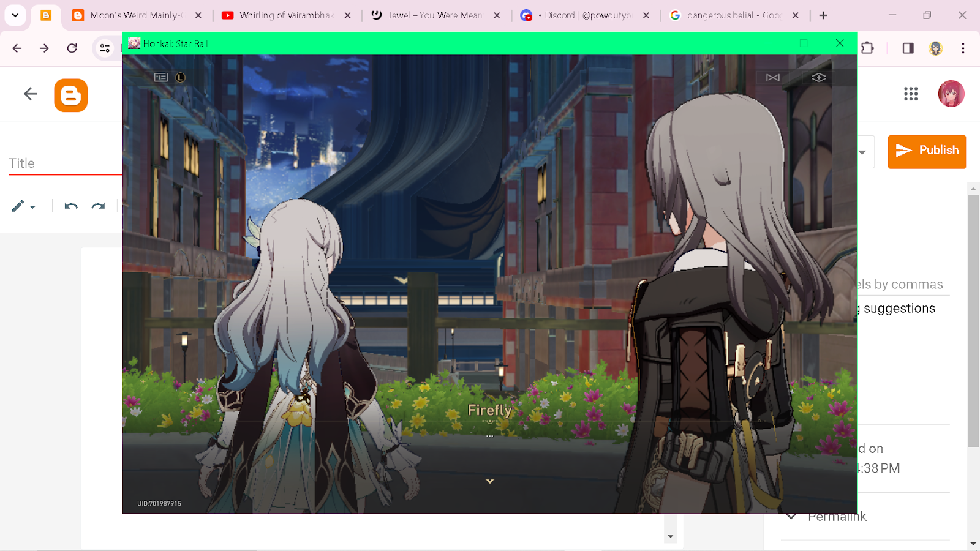The image size is (980, 551).
Task: Open the dropdown arrow beside Publish
Action: 862,152
